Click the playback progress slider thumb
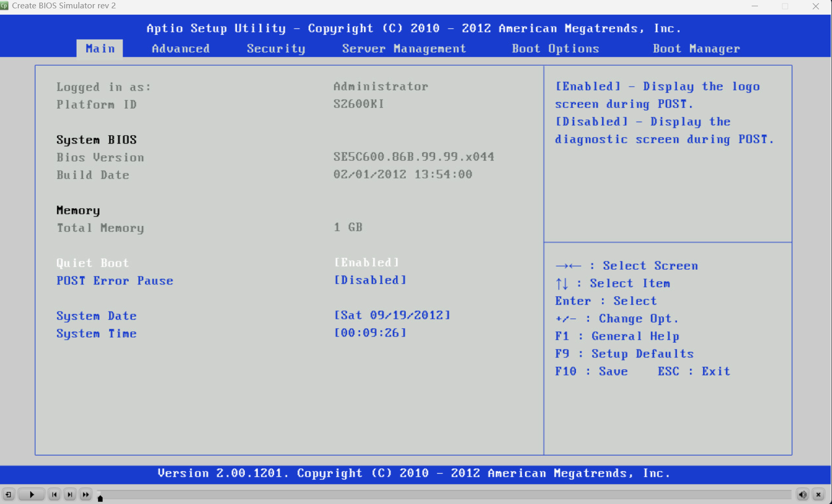Screen dimensions: 832x504 pyautogui.click(x=100, y=498)
